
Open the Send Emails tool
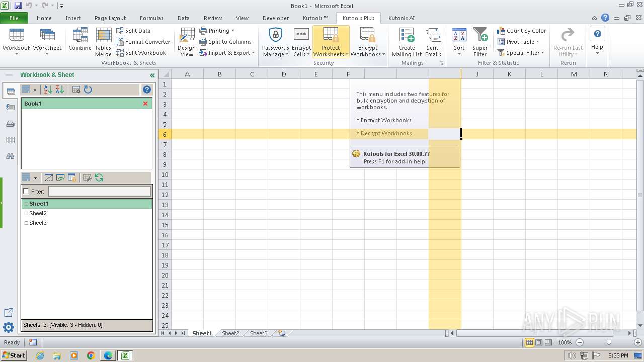point(433,42)
